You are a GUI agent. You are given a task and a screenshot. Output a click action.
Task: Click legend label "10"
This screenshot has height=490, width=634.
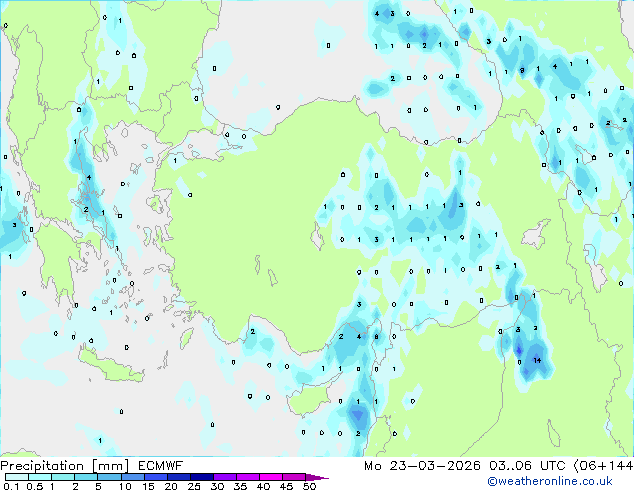point(125,486)
